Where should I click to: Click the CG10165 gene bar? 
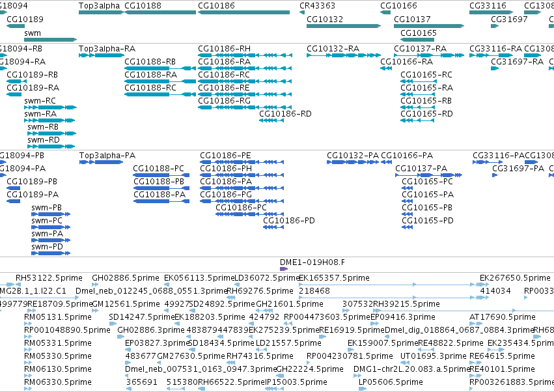click(x=417, y=40)
